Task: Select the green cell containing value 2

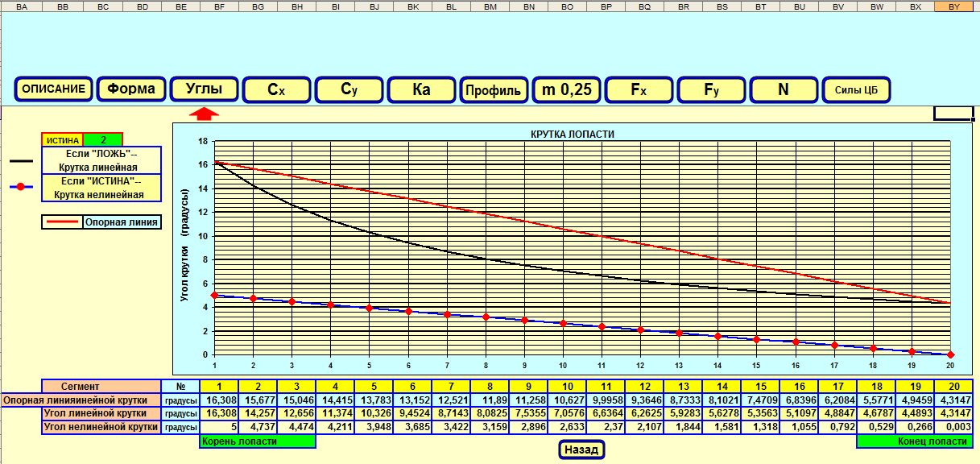Action: coord(103,140)
